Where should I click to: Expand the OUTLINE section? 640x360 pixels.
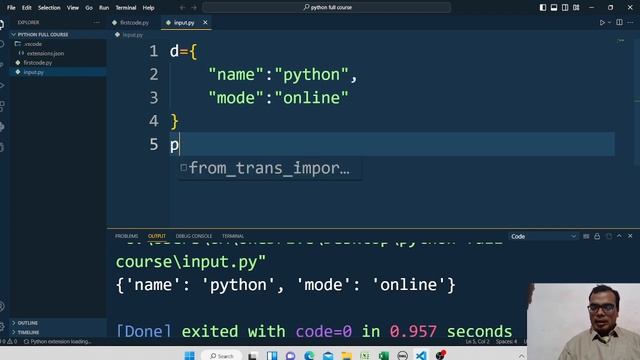point(58,323)
